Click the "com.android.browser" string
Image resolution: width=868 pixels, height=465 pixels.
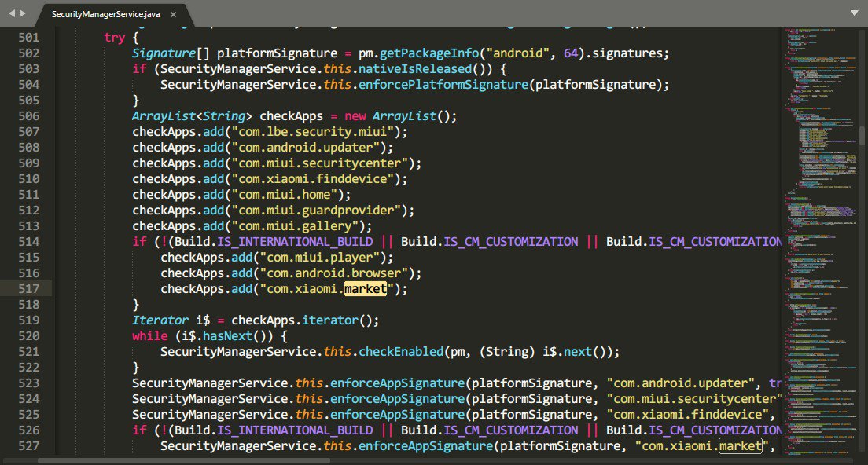click(x=334, y=273)
